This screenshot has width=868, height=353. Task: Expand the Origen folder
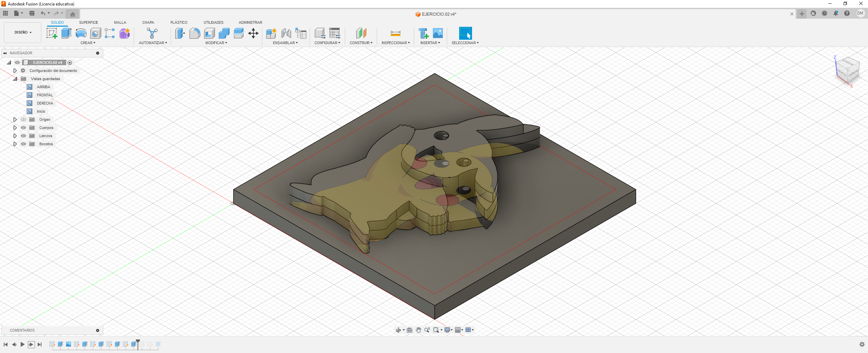click(x=15, y=119)
